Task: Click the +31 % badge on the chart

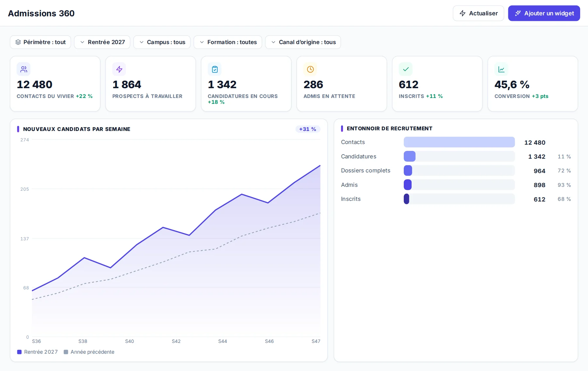Action: (x=308, y=129)
